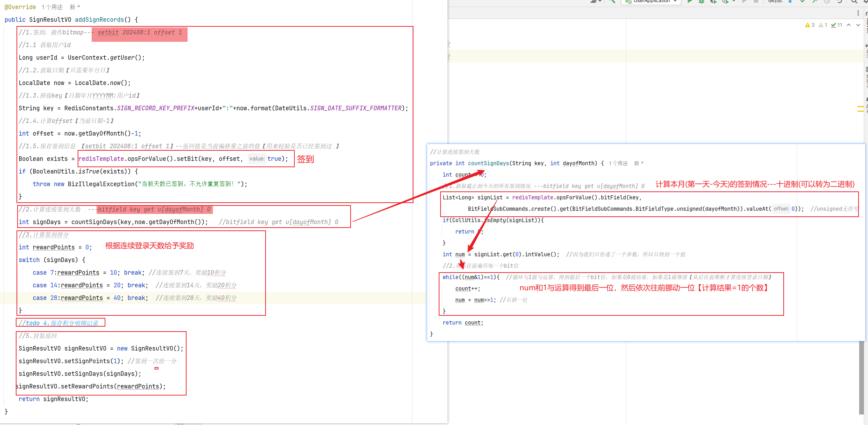Click the yellow warnings count indicator
Image resolution: width=868 pixels, height=425 pixels.
point(810,25)
